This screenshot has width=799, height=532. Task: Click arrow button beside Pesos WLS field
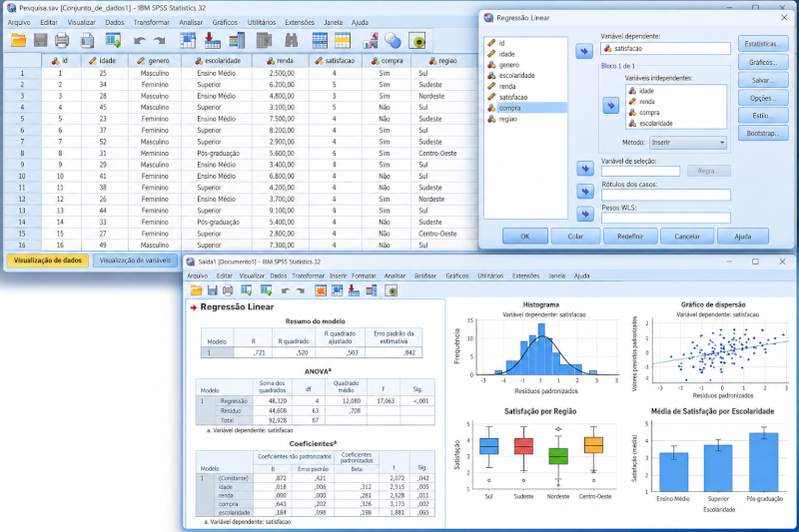pos(585,215)
